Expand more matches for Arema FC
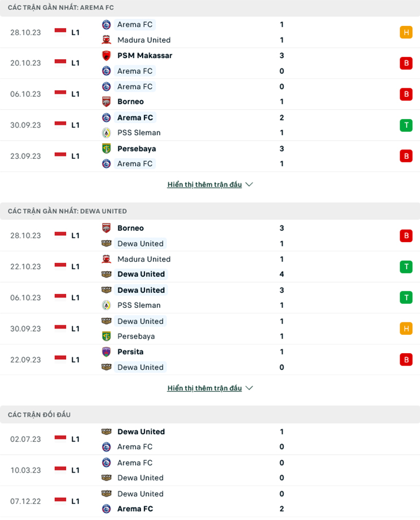Viewport: 420px width, 520px height. pyautogui.click(x=205, y=184)
